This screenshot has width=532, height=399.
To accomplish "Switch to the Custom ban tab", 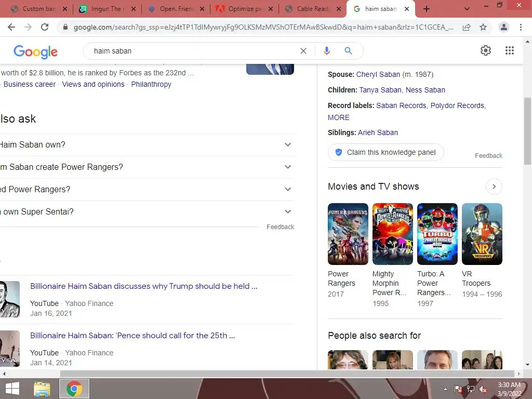I will (x=38, y=9).
